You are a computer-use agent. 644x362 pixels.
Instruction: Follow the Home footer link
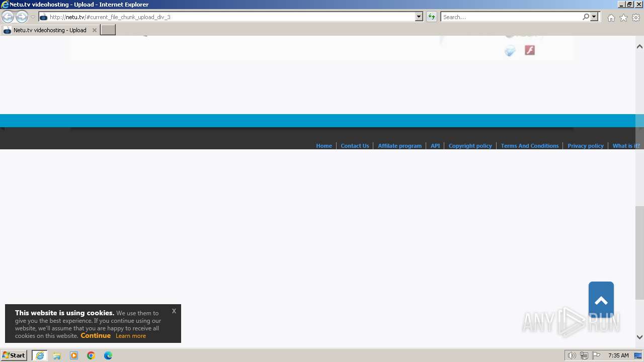pyautogui.click(x=324, y=146)
